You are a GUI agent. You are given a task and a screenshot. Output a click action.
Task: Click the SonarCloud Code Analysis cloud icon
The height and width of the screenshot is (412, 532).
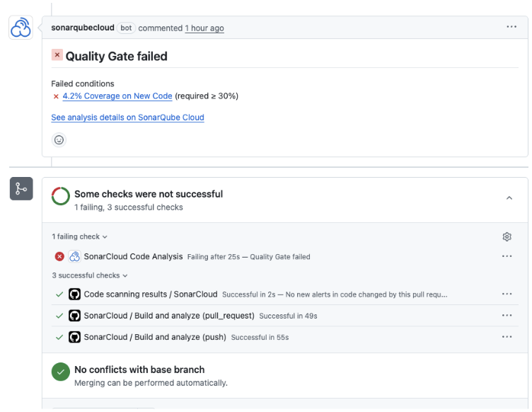click(74, 256)
